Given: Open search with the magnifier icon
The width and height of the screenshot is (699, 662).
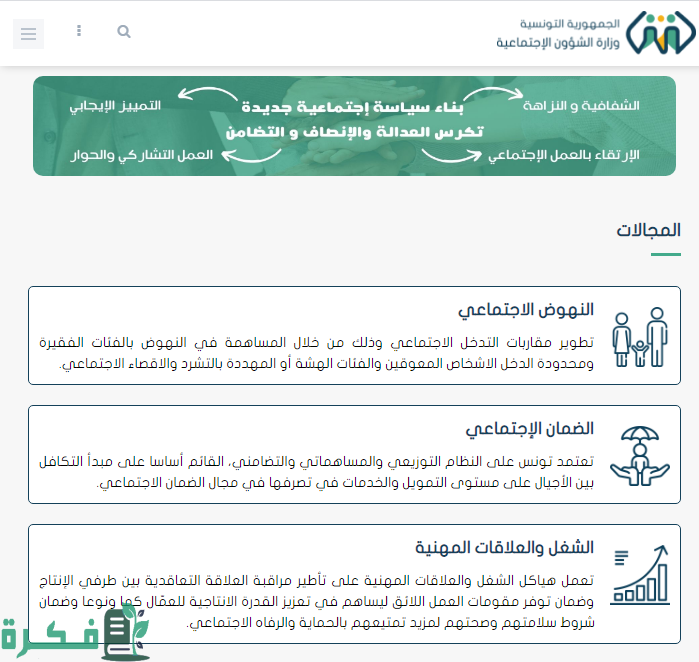Looking at the screenshot, I should click(x=124, y=32).
